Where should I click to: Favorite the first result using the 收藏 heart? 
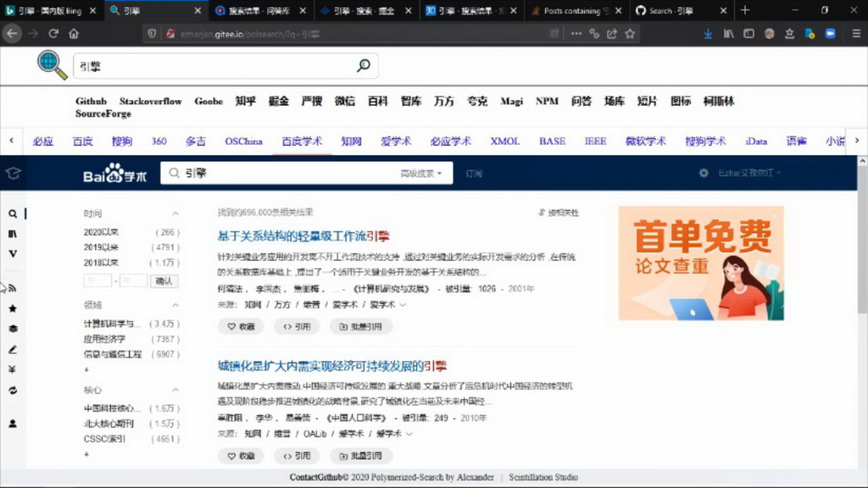pyautogui.click(x=241, y=325)
